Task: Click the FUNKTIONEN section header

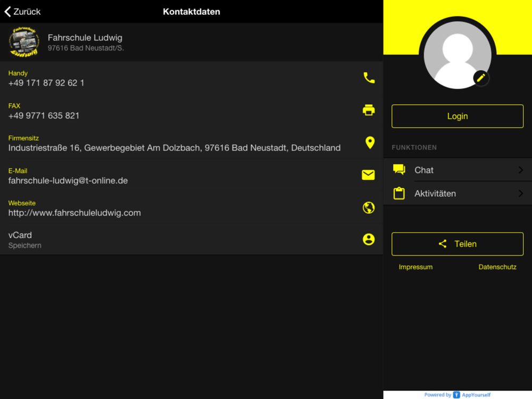Action: click(x=414, y=147)
